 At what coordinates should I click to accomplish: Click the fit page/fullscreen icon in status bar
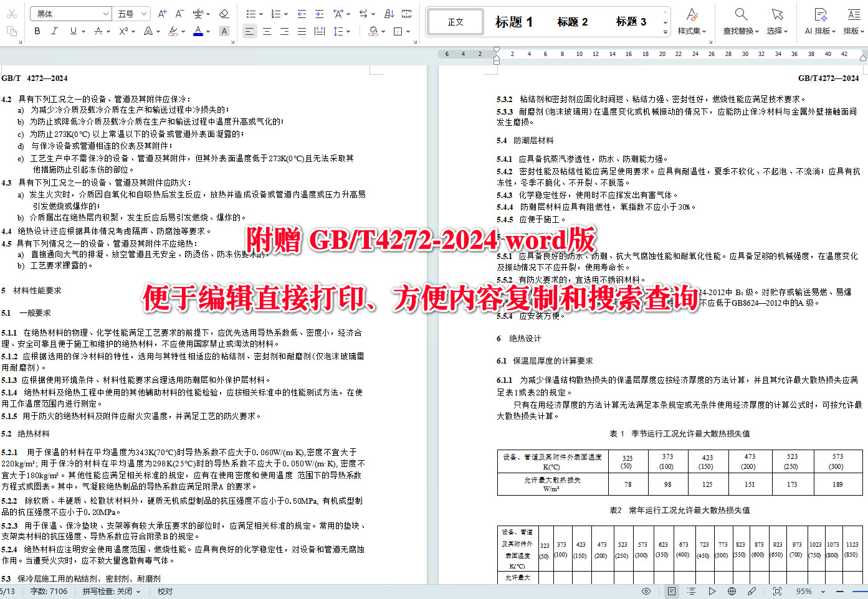coord(777,592)
